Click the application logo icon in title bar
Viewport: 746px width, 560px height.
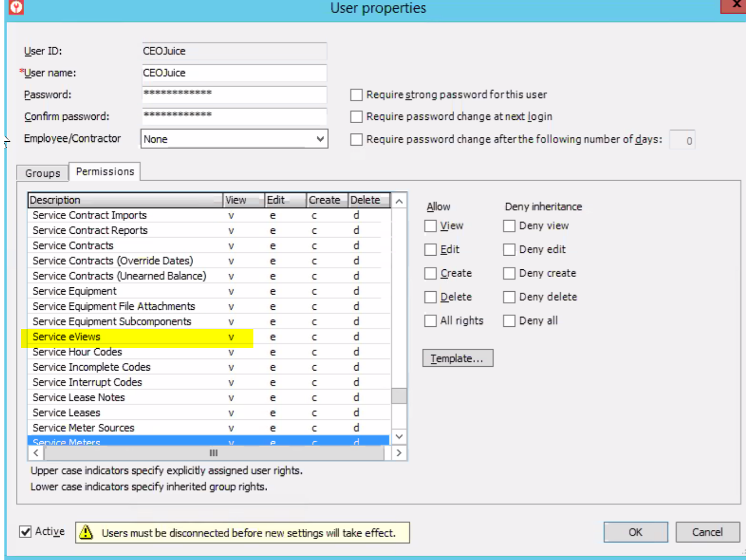point(16,7)
